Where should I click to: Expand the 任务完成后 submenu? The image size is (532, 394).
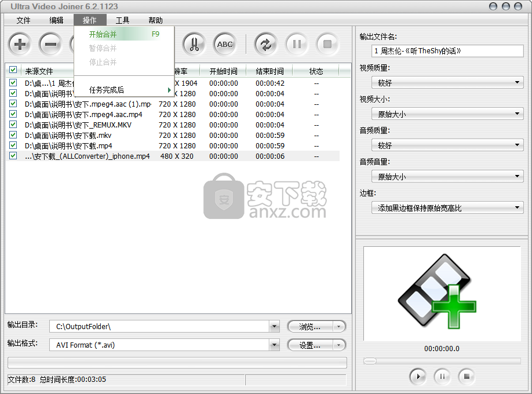(x=124, y=90)
